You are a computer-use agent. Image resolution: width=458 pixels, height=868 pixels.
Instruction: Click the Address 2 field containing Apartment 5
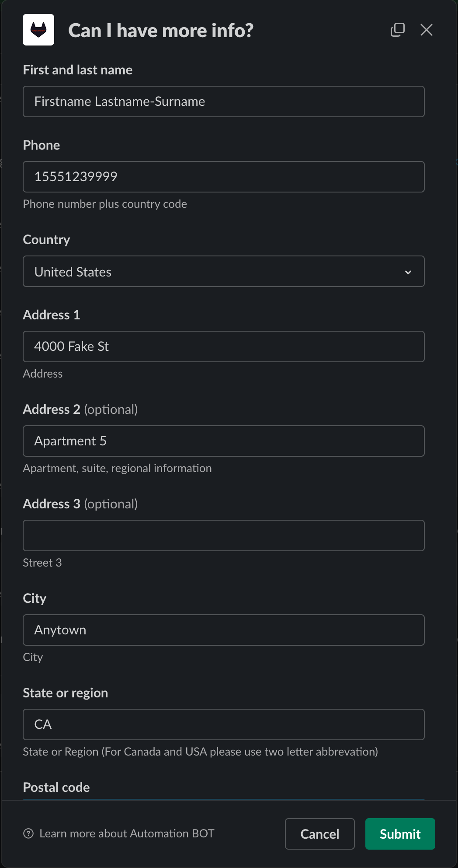223,441
